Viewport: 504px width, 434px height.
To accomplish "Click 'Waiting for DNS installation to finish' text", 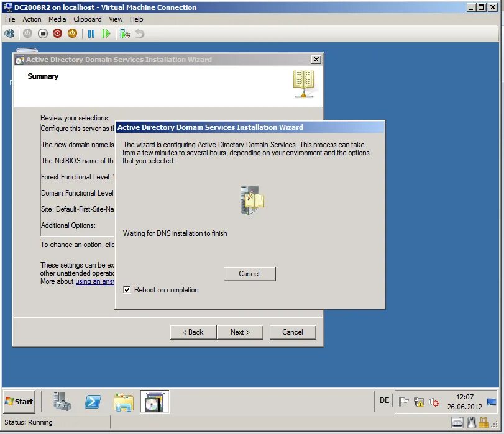I will pos(175,233).
